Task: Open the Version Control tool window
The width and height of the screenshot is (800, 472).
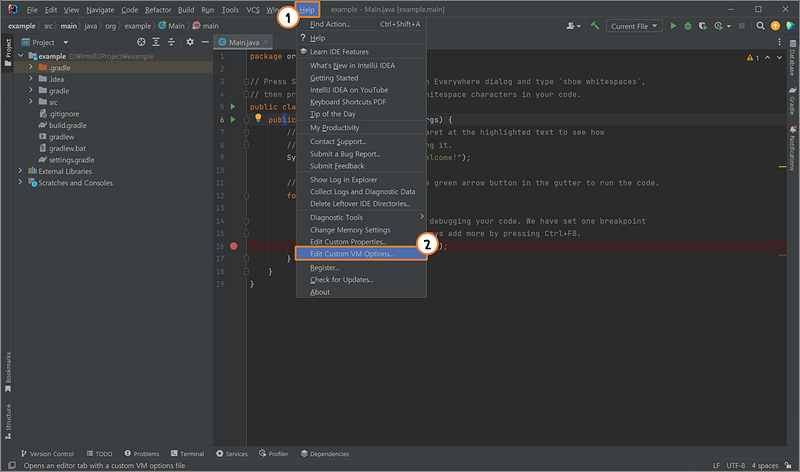Action: point(47,454)
